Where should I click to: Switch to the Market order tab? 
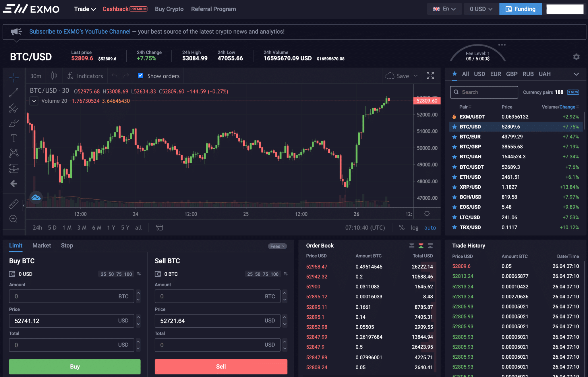[x=42, y=245]
